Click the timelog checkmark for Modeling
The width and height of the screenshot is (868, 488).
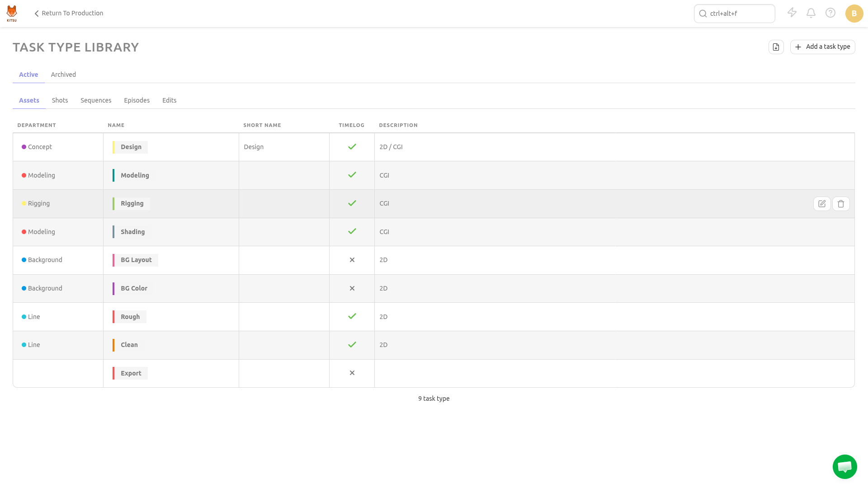pos(352,175)
